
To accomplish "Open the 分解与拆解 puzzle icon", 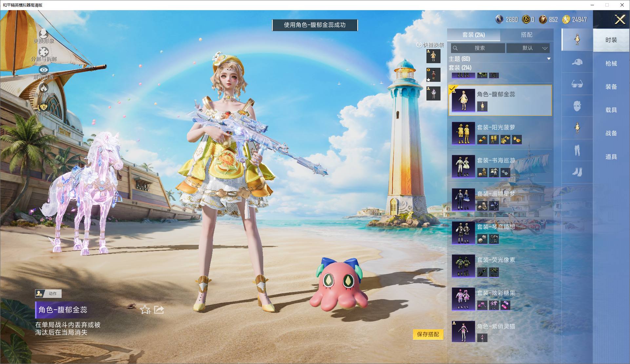I will [x=44, y=52].
